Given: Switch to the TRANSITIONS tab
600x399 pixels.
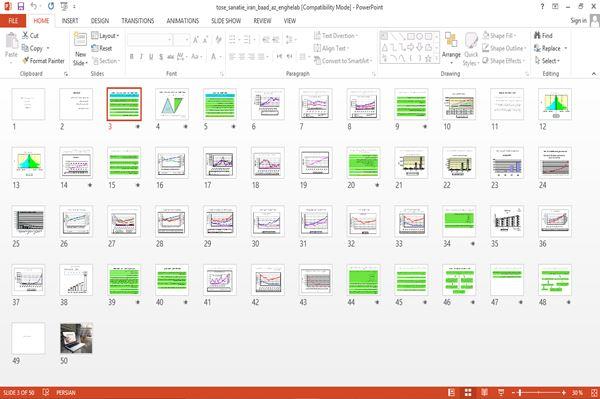Looking at the screenshot, I should (x=138, y=21).
